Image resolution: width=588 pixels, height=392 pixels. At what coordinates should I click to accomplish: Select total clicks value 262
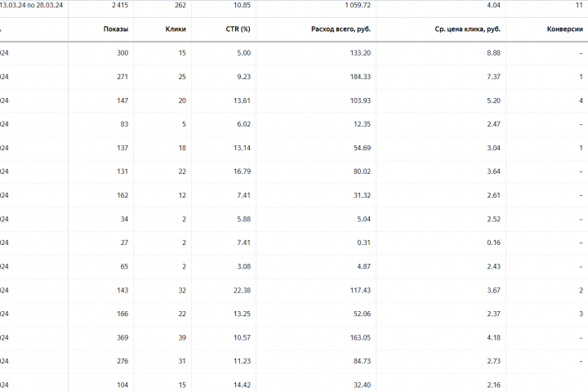179,5
